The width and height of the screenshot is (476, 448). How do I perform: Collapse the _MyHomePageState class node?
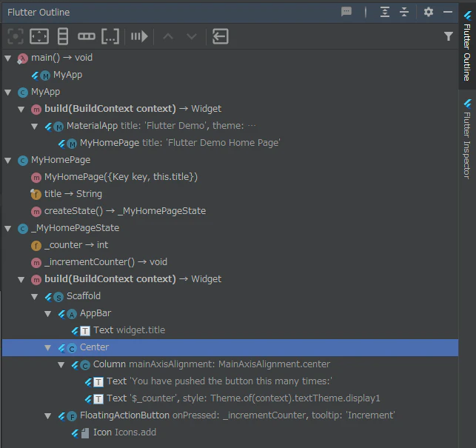(8, 228)
